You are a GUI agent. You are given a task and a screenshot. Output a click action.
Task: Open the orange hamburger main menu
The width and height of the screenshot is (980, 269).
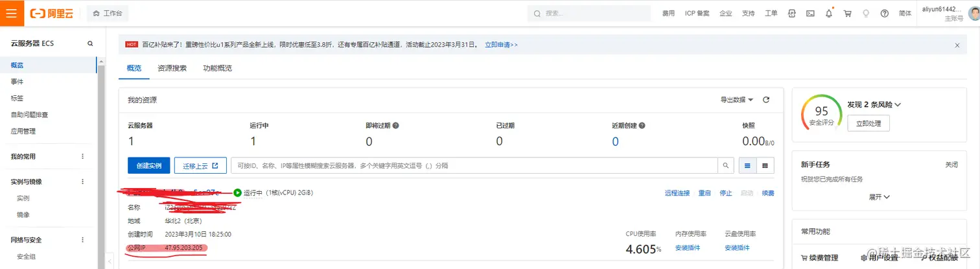tap(11, 13)
